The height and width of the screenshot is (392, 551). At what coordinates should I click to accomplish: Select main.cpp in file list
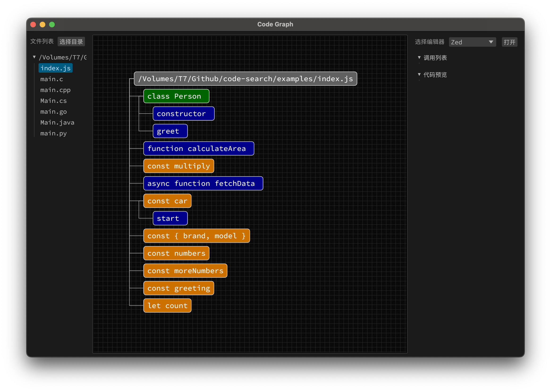(x=55, y=90)
